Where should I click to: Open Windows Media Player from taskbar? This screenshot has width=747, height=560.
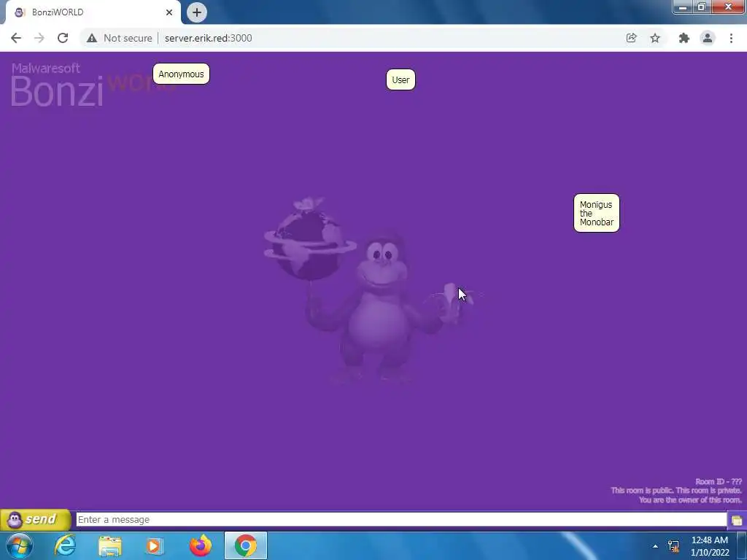click(x=154, y=545)
